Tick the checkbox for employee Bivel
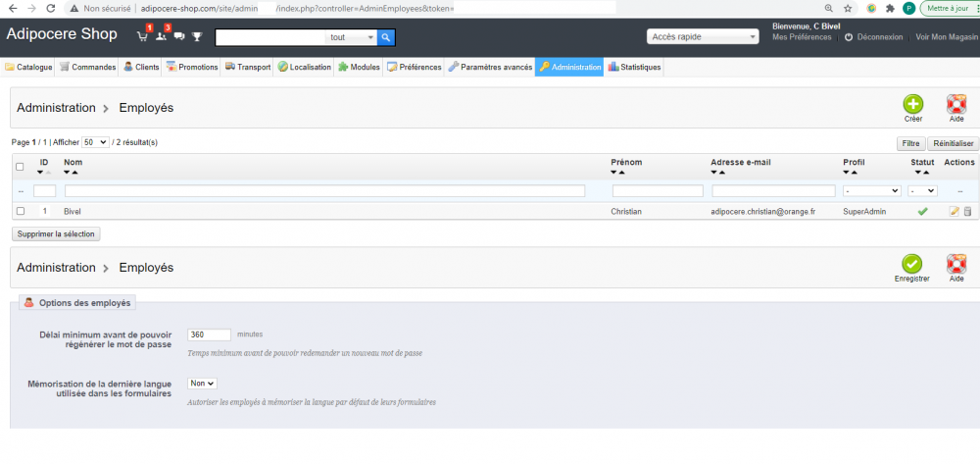 pyautogui.click(x=20, y=211)
